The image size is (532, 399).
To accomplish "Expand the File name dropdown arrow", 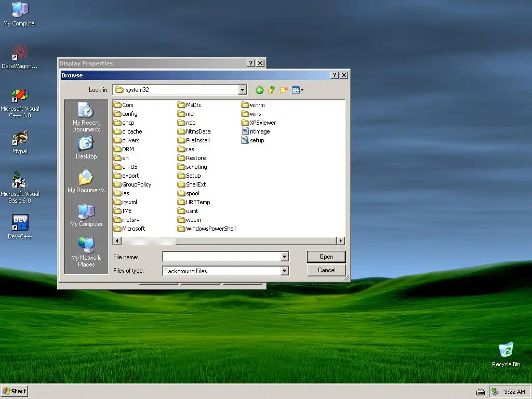I will pos(285,257).
